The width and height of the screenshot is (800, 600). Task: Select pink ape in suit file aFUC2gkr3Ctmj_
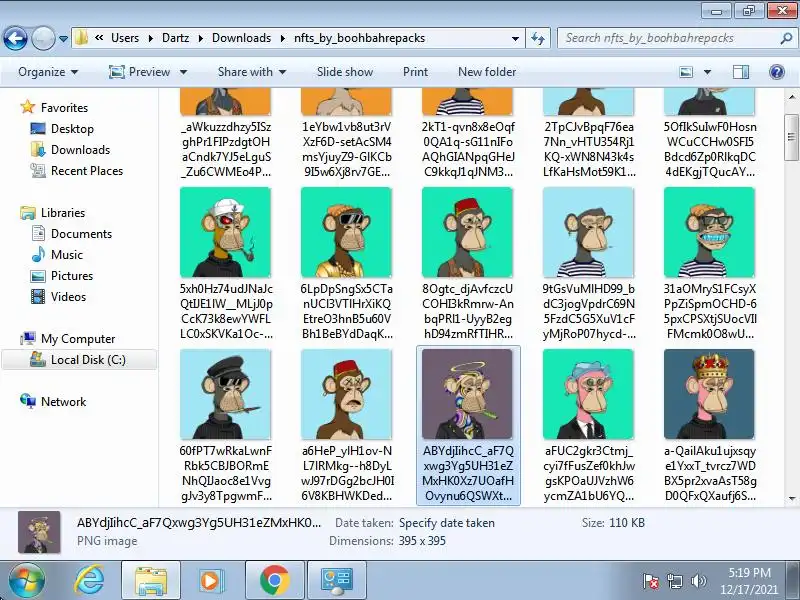point(588,394)
